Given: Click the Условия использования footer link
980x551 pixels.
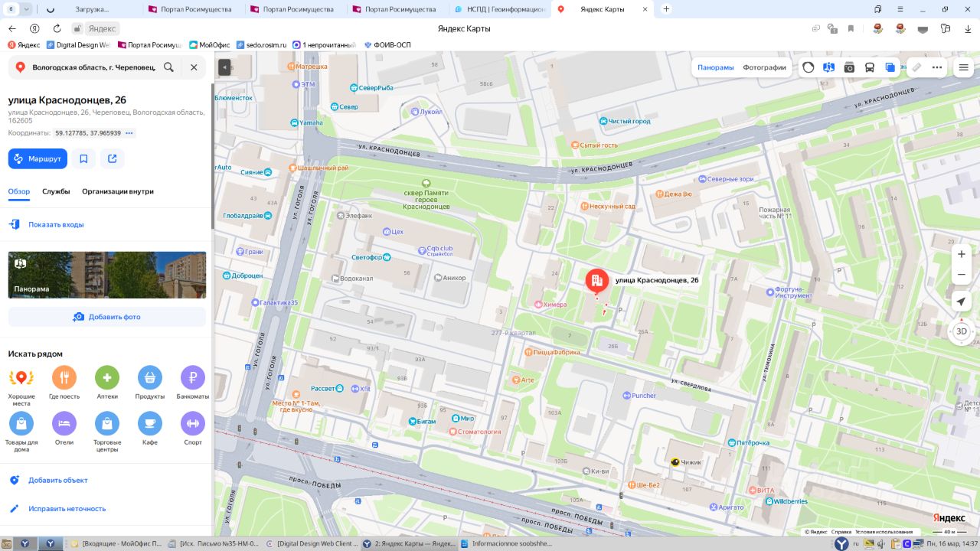Looking at the screenshot, I should point(884,532).
